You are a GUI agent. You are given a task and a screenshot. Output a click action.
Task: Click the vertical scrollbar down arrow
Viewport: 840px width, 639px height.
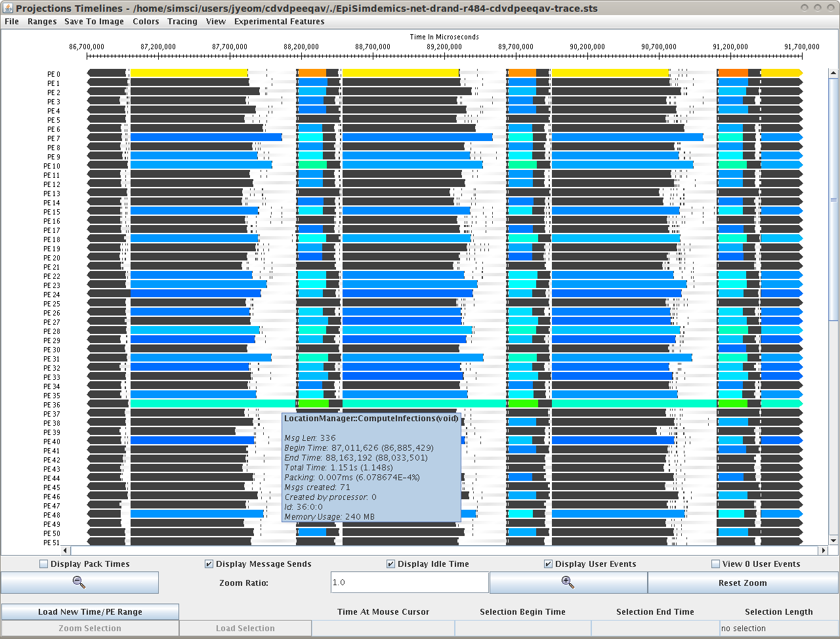click(x=833, y=541)
